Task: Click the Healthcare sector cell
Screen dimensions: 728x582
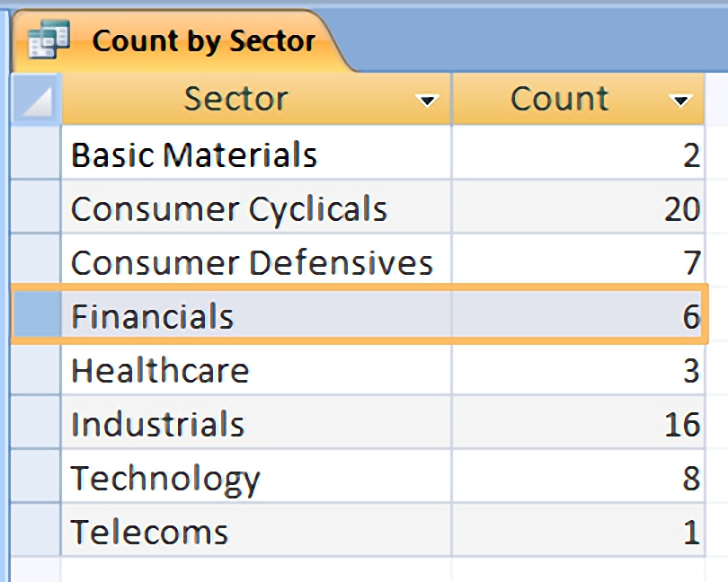Action: [x=256, y=368]
